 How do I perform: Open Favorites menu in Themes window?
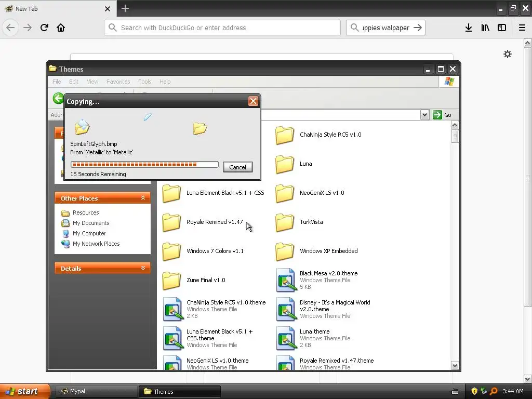[x=118, y=82]
